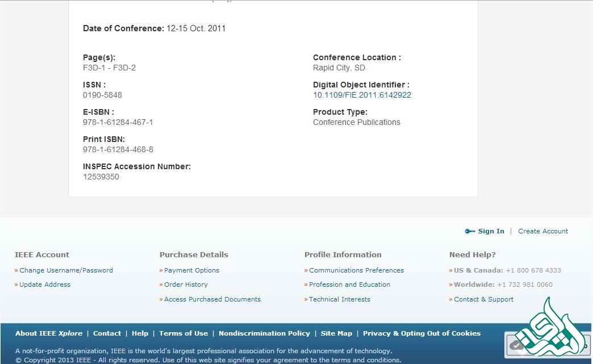This screenshot has height=364, width=593.
Task: Open the Create Account link
Action: (543, 231)
